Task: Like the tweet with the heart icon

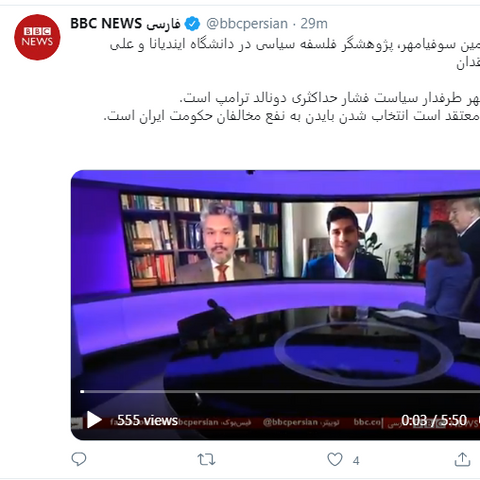Action: tap(335, 459)
